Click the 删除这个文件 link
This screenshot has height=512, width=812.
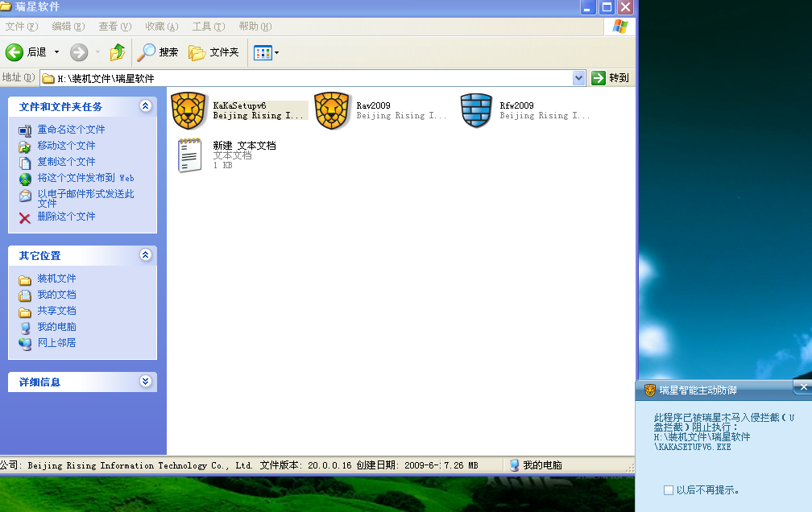pos(66,217)
